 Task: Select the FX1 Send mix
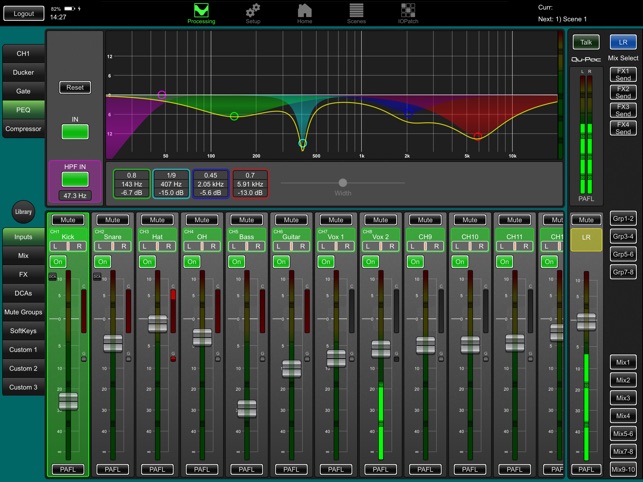click(x=622, y=74)
